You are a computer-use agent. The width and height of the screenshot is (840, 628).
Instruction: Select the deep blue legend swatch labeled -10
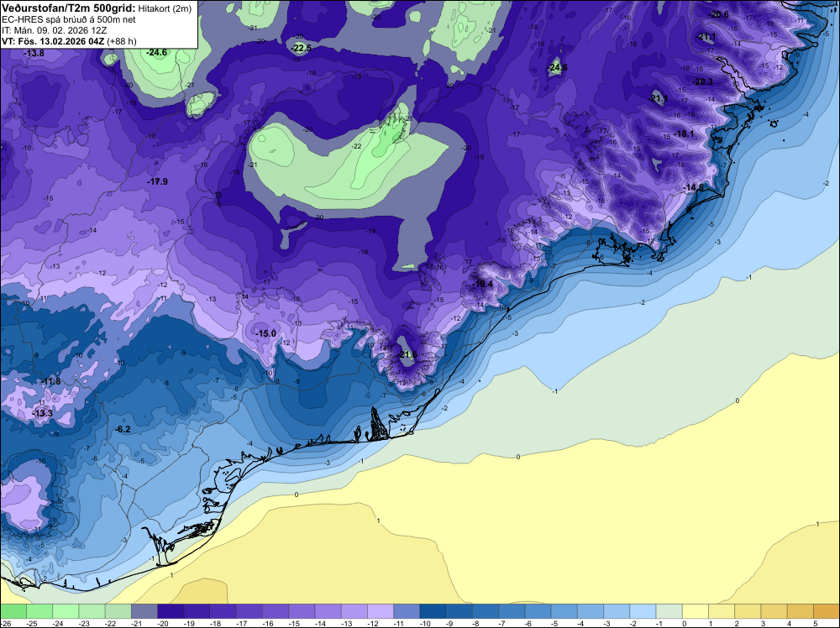point(433,611)
